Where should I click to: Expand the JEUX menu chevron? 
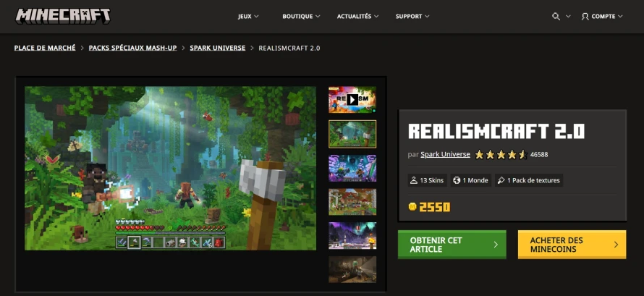pyautogui.click(x=256, y=17)
